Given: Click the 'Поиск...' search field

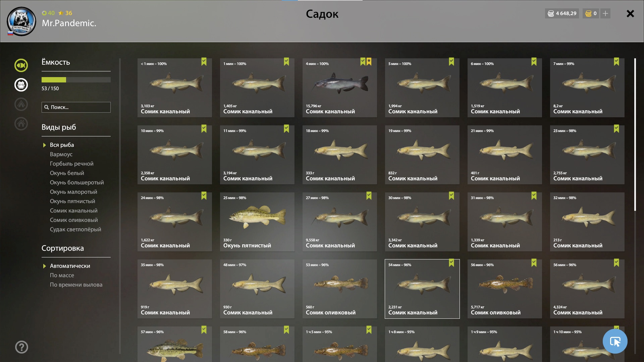Looking at the screenshot, I should coord(76,107).
